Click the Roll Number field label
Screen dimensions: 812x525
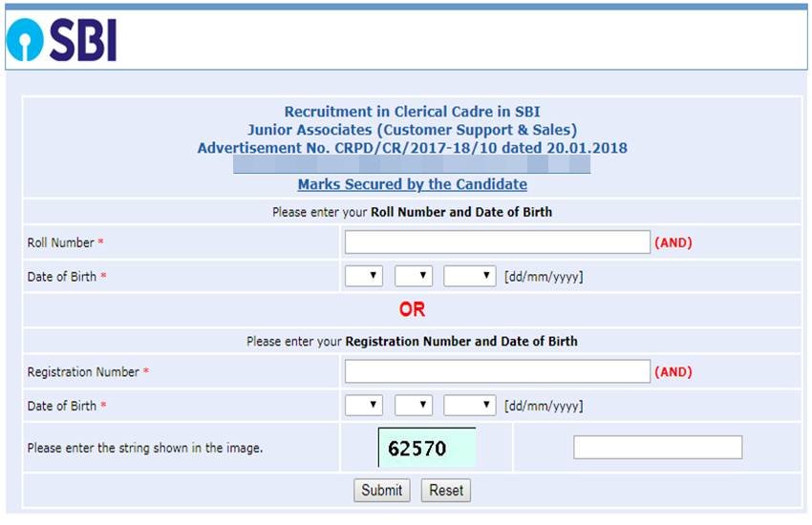click(61, 242)
